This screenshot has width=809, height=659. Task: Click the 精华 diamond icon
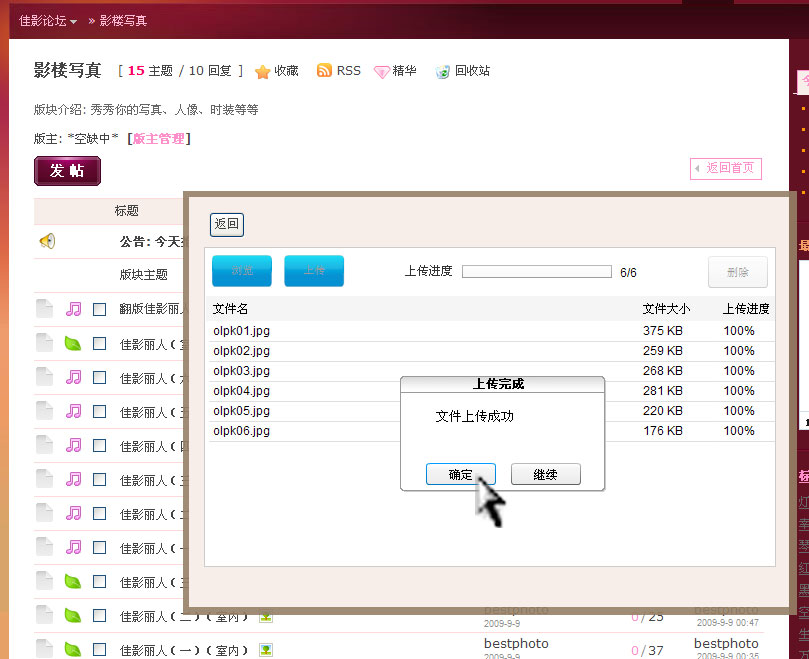(x=382, y=72)
